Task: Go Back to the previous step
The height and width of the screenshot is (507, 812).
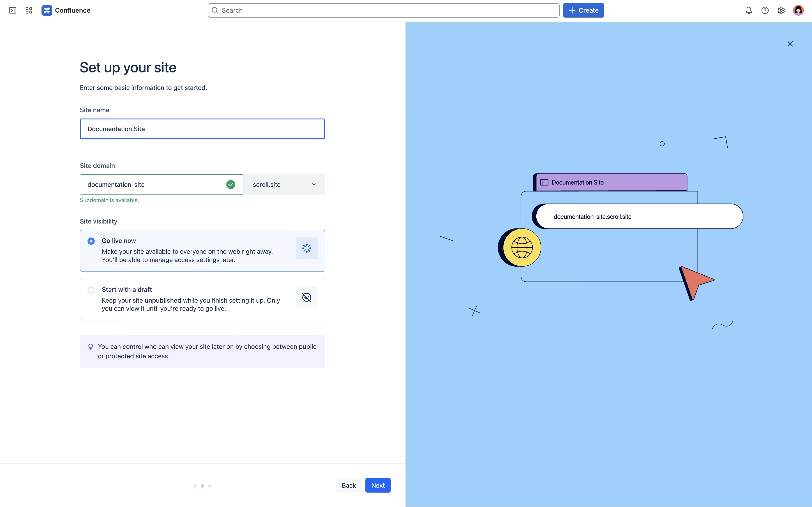Action: tap(349, 485)
